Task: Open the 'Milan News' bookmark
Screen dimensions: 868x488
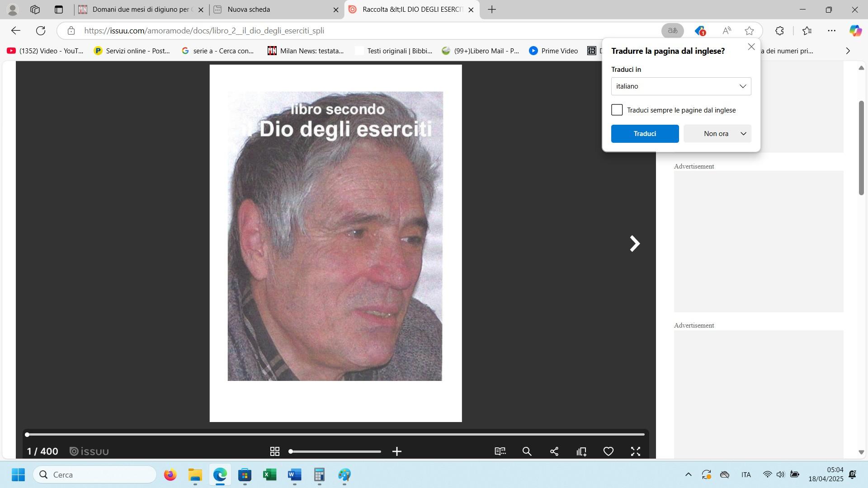Action: tap(306, 51)
